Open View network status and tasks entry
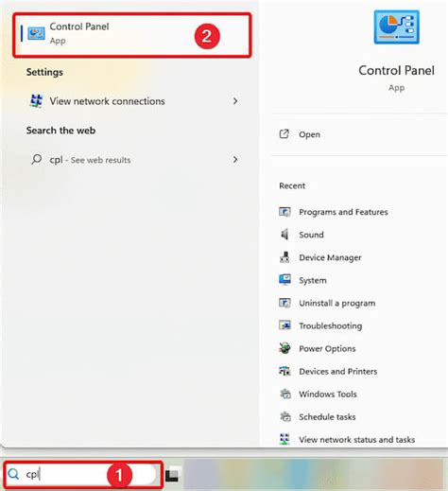The image size is (448, 491). tap(357, 439)
